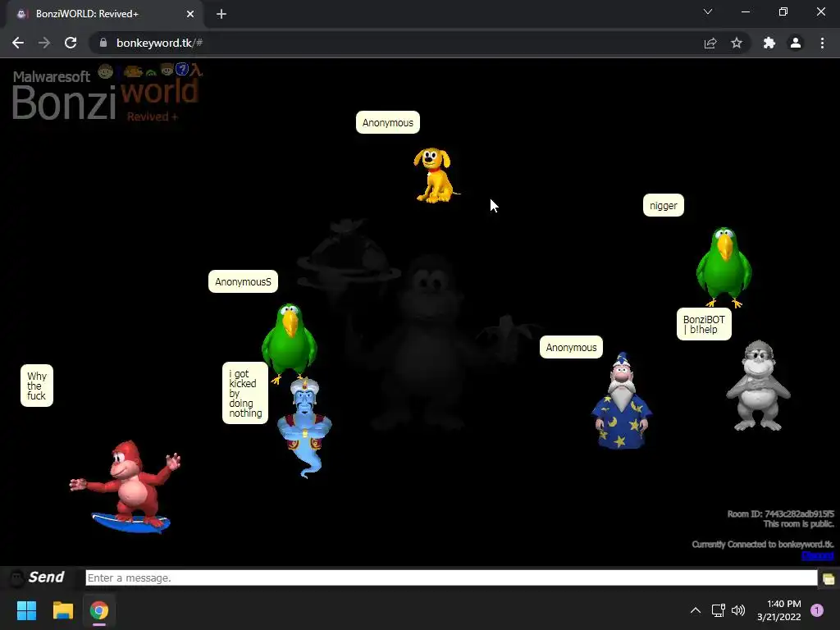840x630 pixels.
Task: Open the volume tray icon
Action: (x=738, y=610)
